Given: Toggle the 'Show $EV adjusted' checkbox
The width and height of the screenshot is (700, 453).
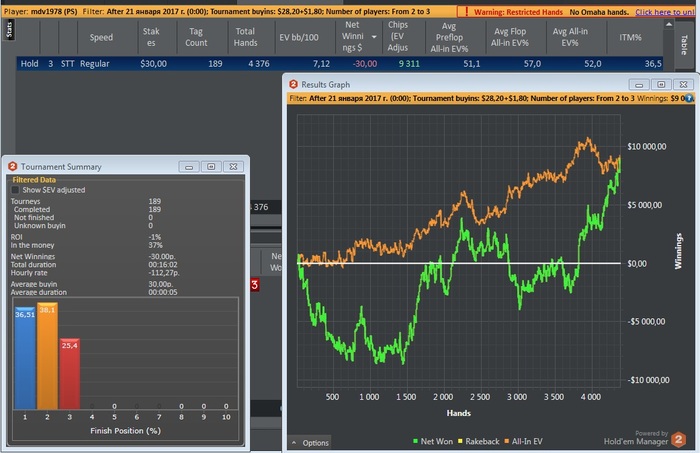Looking at the screenshot, I should 16,190.
